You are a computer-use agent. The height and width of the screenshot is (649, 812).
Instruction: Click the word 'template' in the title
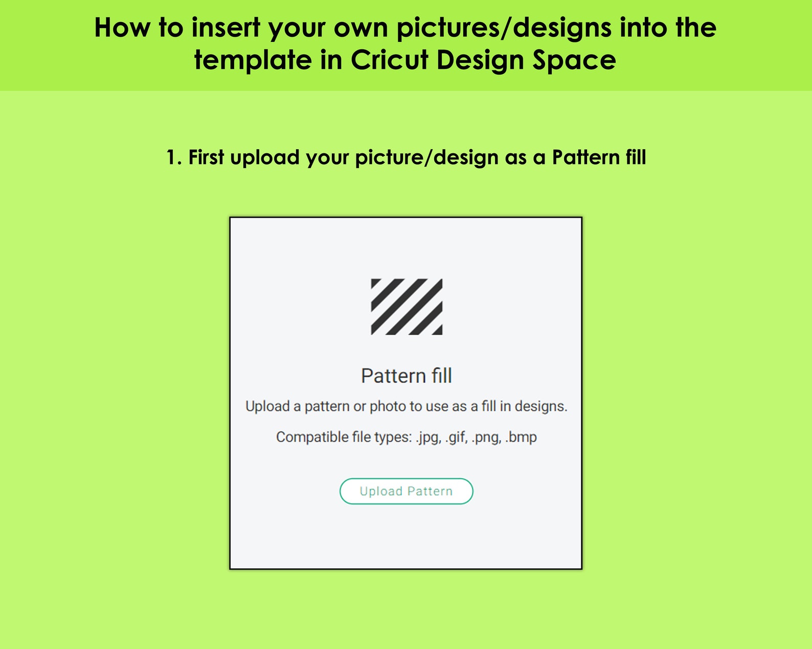(x=253, y=60)
